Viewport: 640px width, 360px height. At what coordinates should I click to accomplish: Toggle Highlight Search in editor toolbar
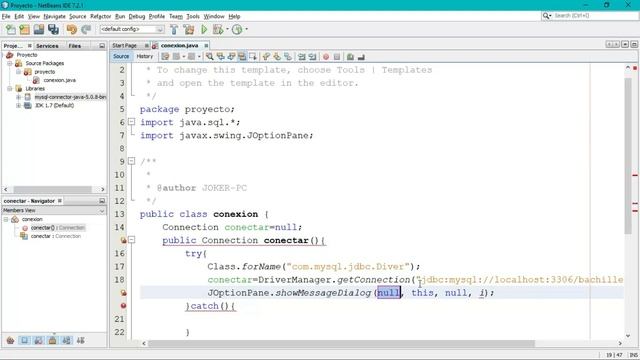point(242,57)
